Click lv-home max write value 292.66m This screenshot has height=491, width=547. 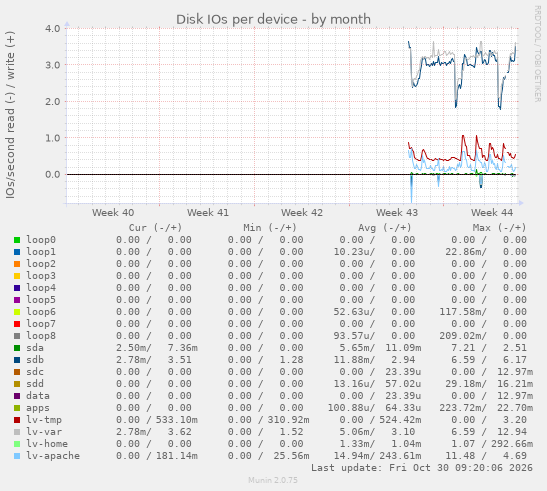(512, 444)
